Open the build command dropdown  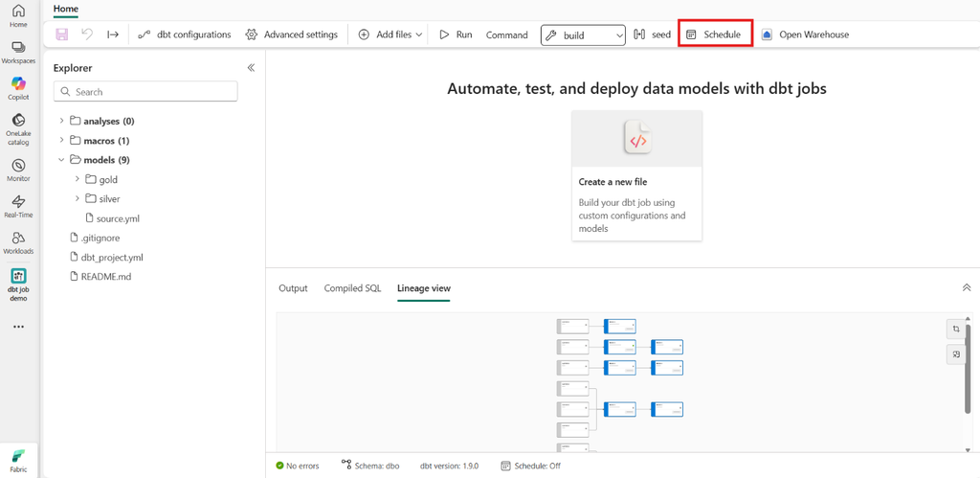click(583, 35)
